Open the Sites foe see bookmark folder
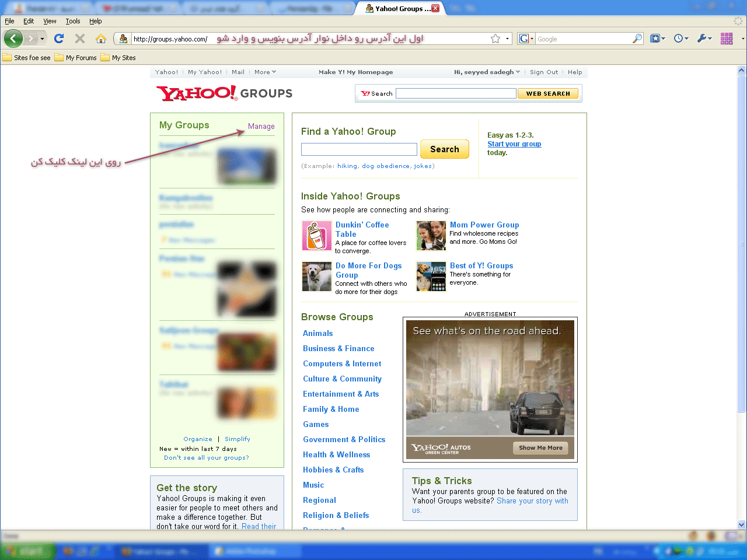747x560 pixels. pos(27,58)
